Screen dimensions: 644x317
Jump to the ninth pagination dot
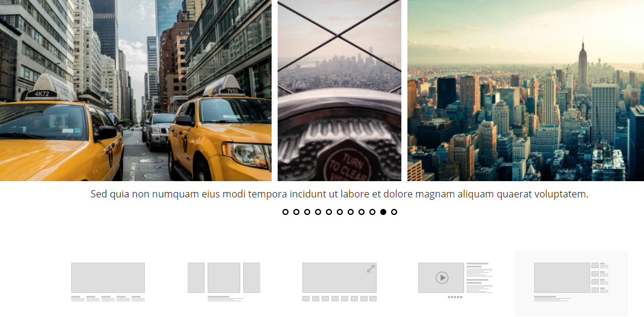click(372, 212)
